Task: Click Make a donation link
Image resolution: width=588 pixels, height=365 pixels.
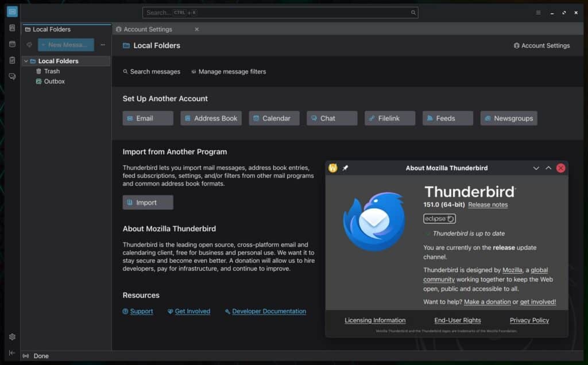Action: pos(487,302)
